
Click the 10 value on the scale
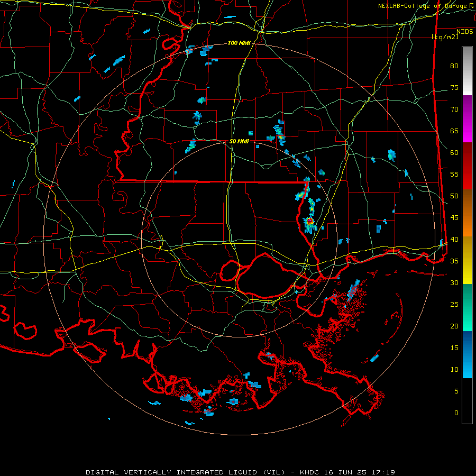454,370
